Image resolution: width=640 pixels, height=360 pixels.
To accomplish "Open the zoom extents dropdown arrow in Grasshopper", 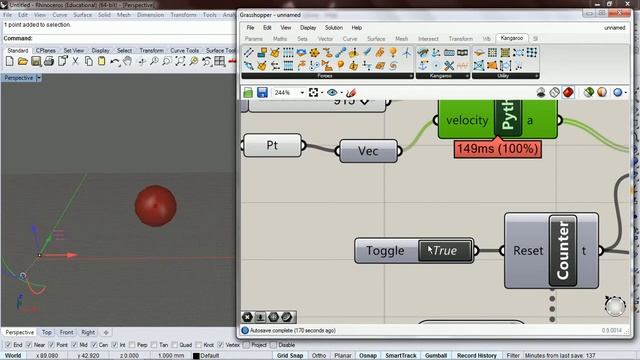I will [322, 93].
